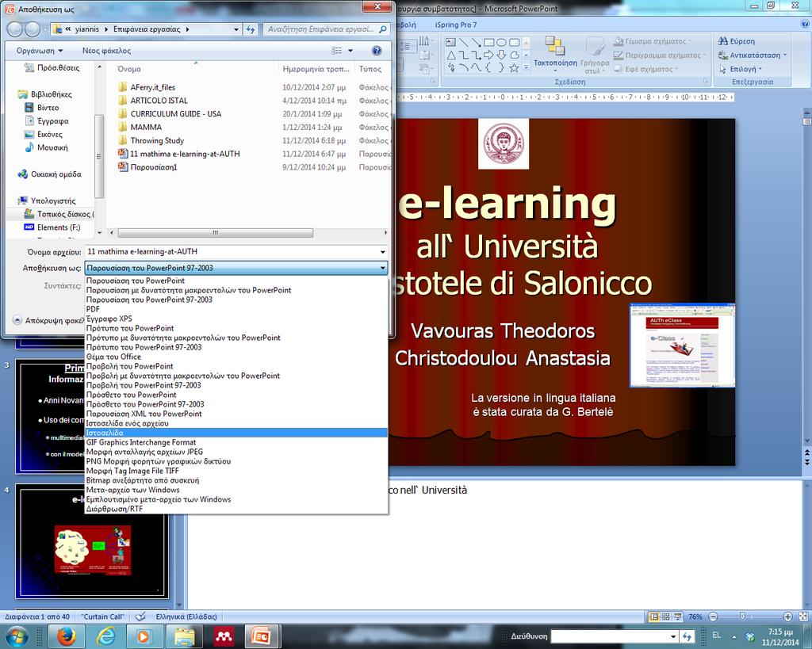Click the yiannis breadcrumb in path
This screenshot has height=649, width=812.
pos(87,29)
